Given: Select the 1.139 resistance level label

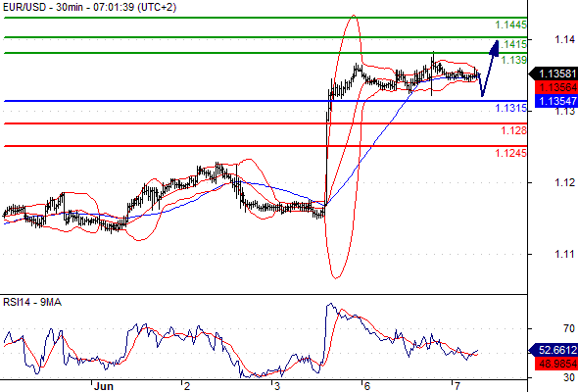Looking at the screenshot, I should tap(514, 60).
